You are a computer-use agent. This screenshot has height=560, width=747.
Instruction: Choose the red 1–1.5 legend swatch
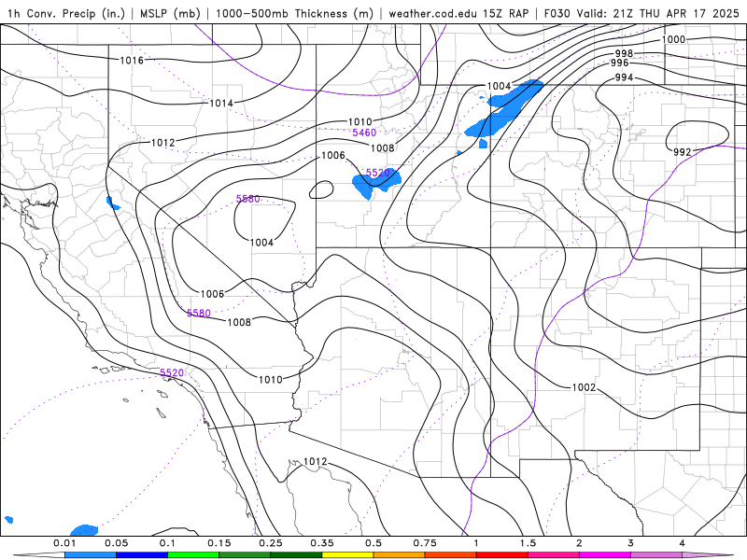tap(502, 555)
